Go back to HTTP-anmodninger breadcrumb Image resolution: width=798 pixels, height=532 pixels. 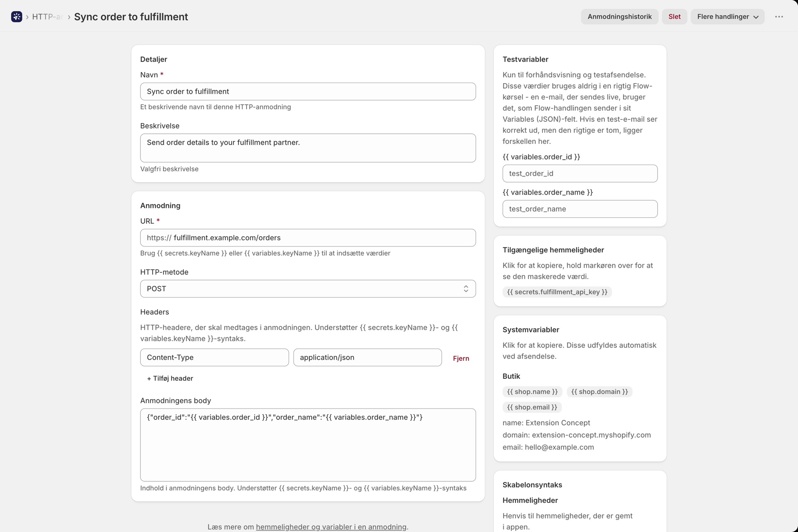47,17
